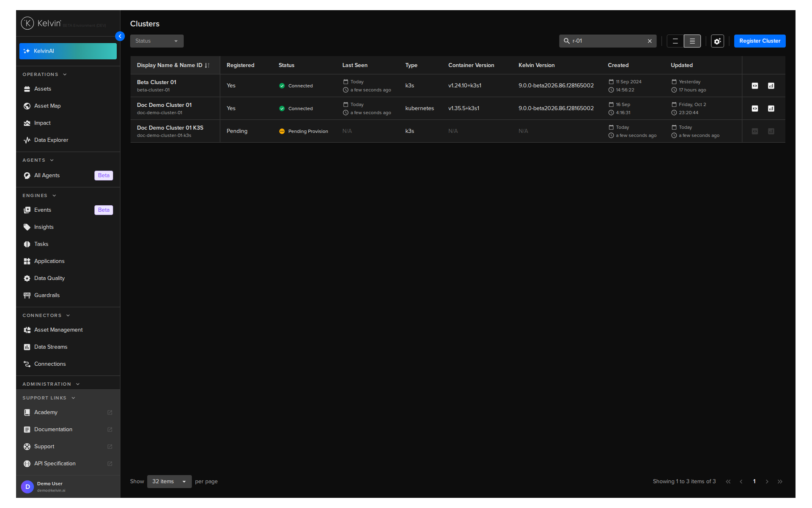
Task: Click the cluster search field
Action: point(607,41)
